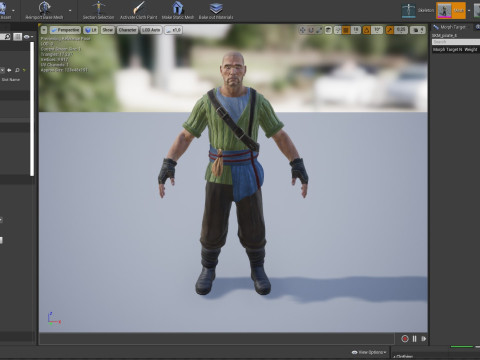
Task: Click the Bake out Materials icon
Action: tap(216, 8)
